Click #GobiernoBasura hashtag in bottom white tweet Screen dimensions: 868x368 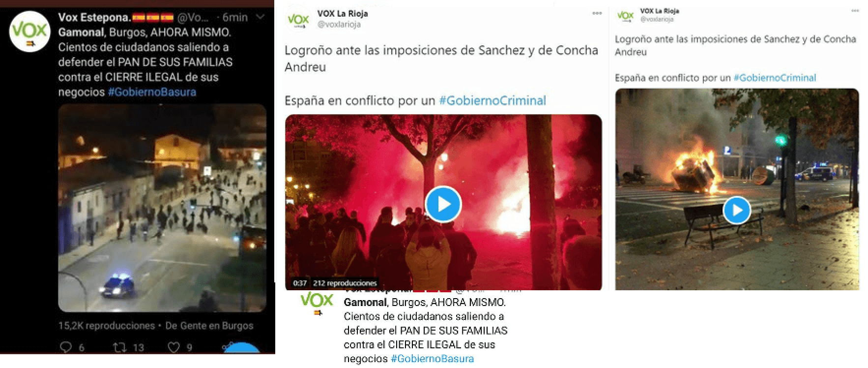433,359
